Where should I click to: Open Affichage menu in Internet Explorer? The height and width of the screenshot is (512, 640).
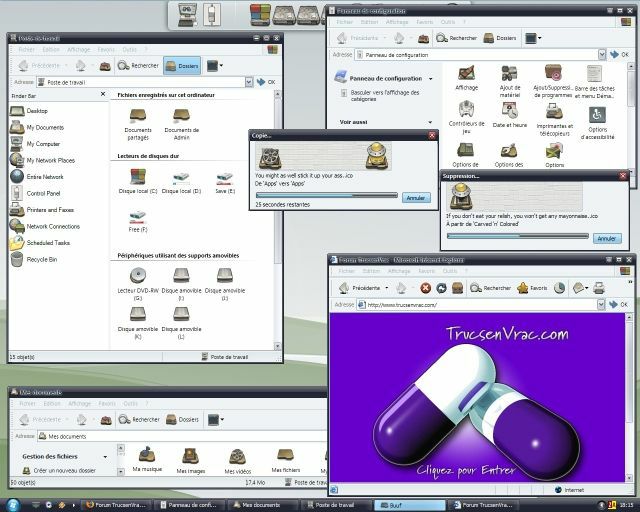coord(399,271)
